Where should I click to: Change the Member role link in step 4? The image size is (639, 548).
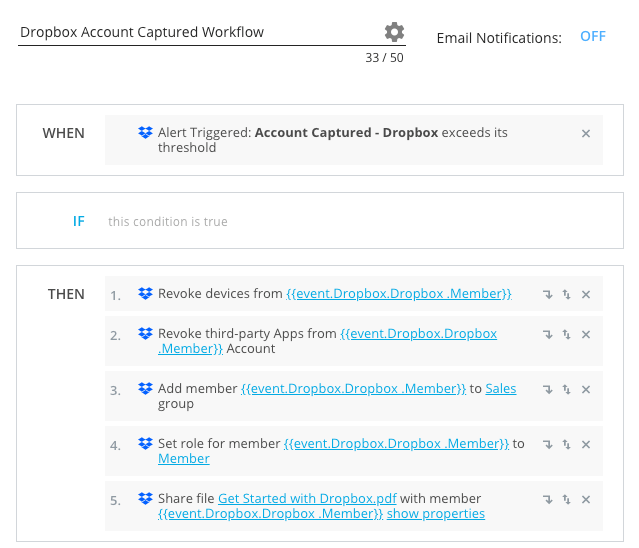184,459
